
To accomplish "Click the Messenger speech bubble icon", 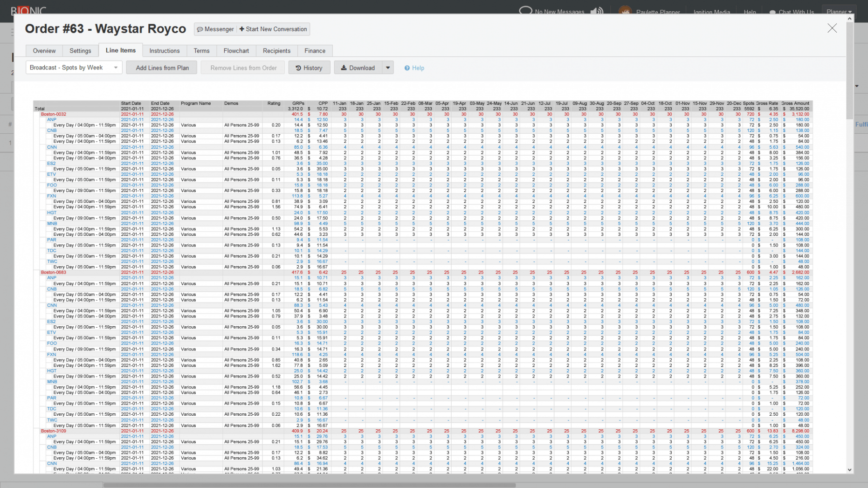I will [x=200, y=29].
